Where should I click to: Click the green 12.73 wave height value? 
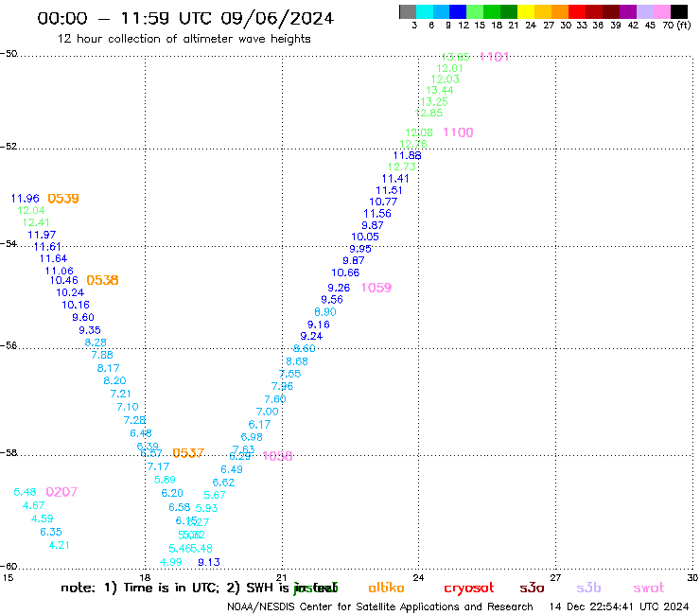pos(402,167)
